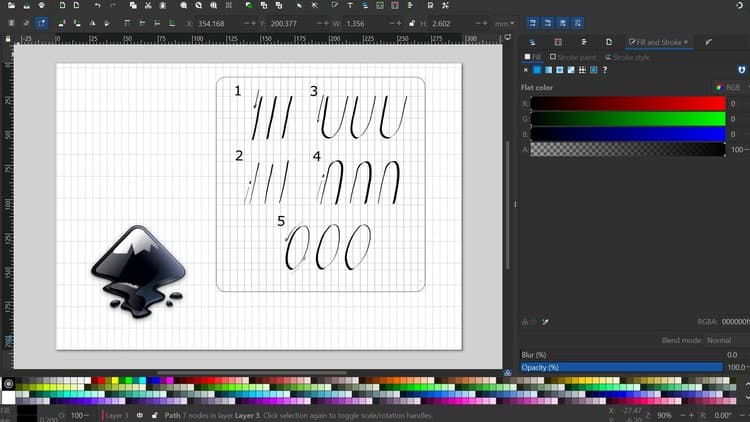
Task: Zoom to fit drawing icon
Action: pos(199,5)
